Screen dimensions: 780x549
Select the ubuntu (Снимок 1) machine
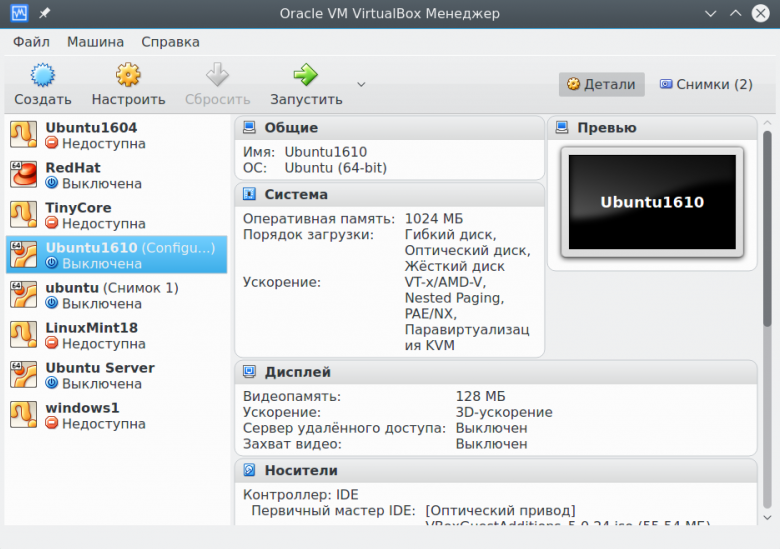(x=116, y=295)
